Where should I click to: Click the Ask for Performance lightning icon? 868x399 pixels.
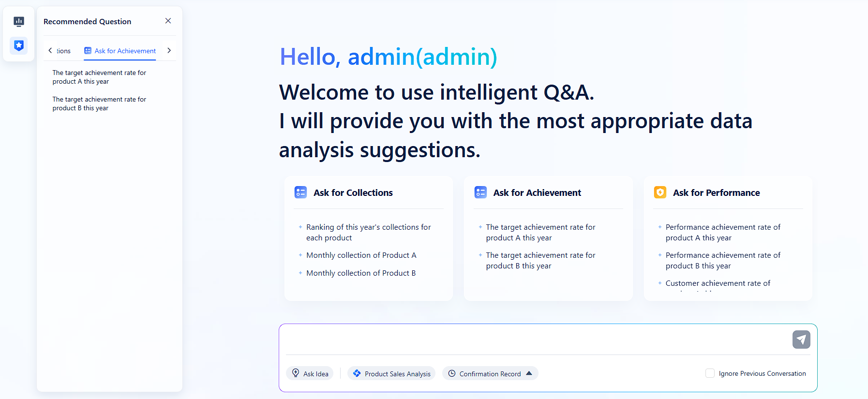(660, 192)
